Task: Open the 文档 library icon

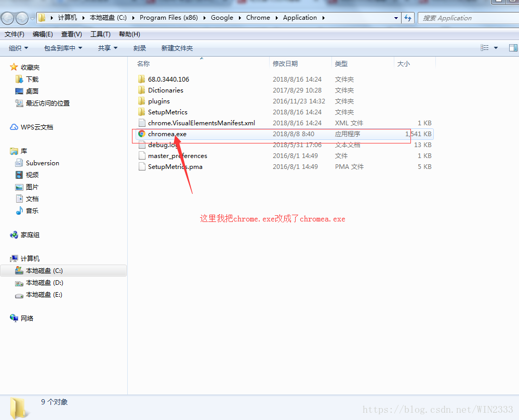Action: tap(19, 199)
